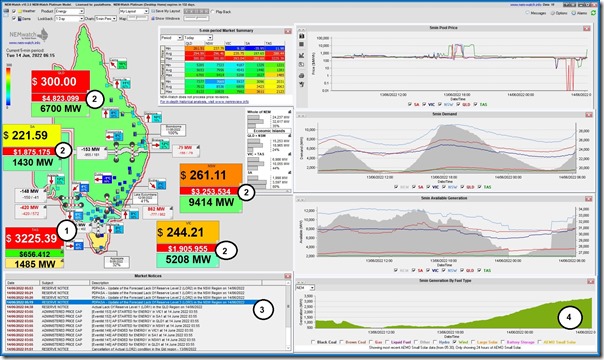
Task: Click the green refresh icon top right
Action: (594, 13)
